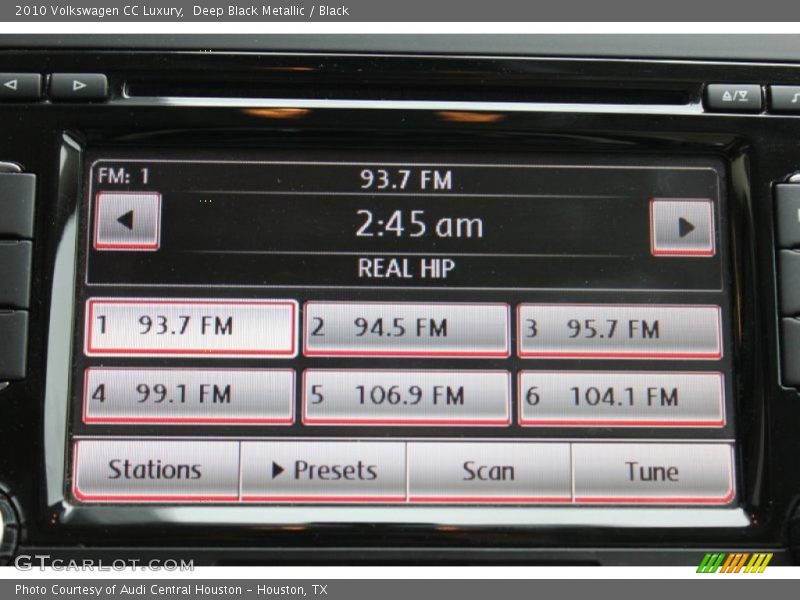Image resolution: width=800 pixels, height=600 pixels.
Task: Switch to the Presets tab
Action: (x=323, y=471)
